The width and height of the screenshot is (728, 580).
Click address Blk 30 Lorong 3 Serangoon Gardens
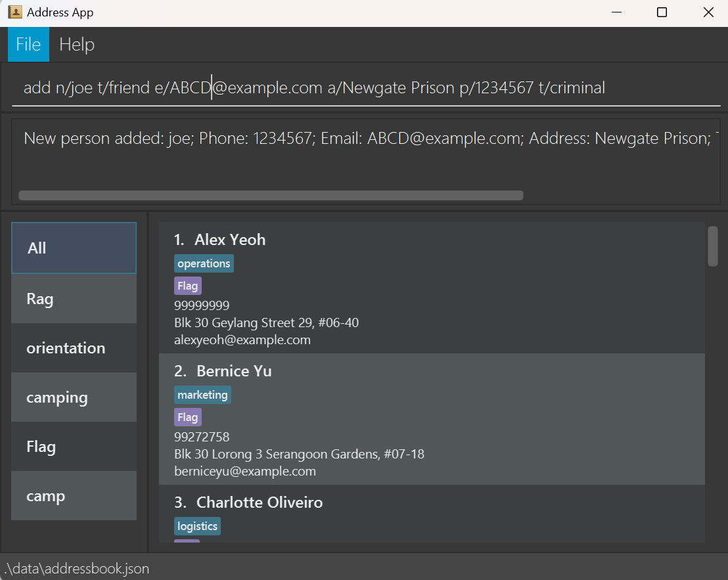coord(299,454)
